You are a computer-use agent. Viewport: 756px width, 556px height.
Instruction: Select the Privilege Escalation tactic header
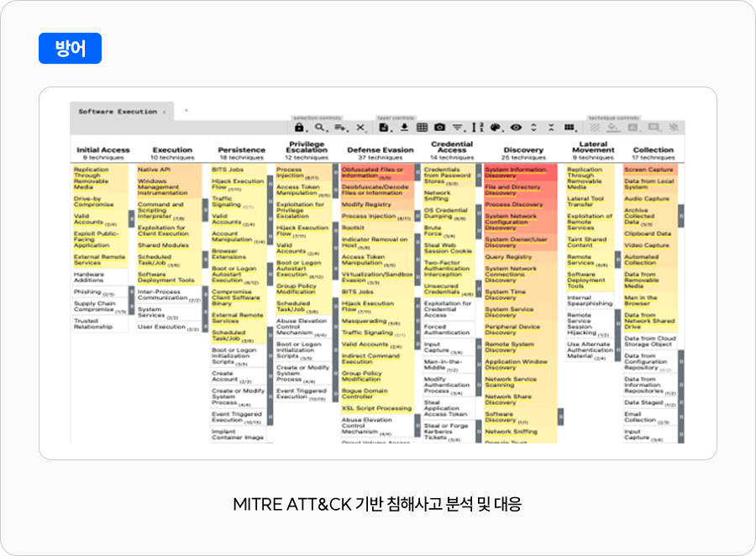[307, 147]
